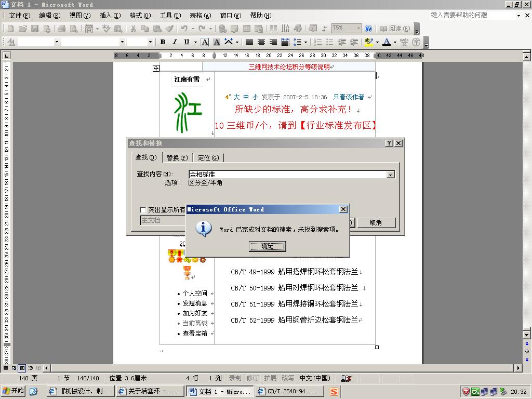532x399 pixels.
Task: Open the style name dropdown
Action: (57, 42)
